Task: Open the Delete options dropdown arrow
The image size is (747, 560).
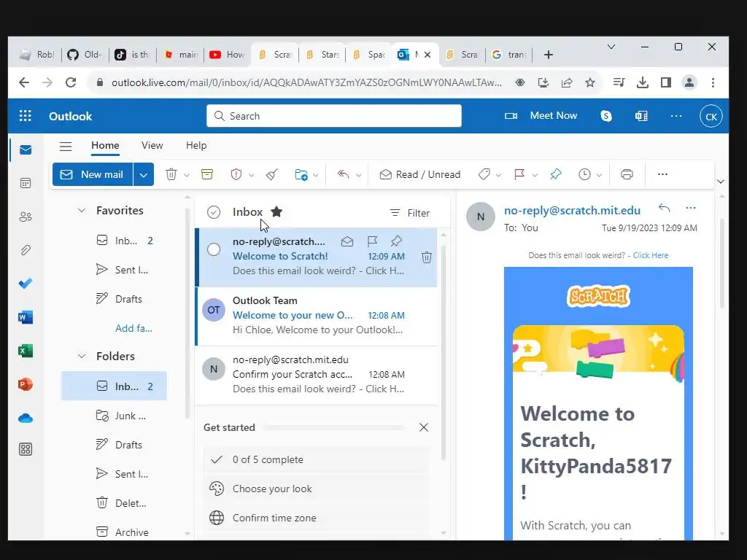Action: point(186,175)
